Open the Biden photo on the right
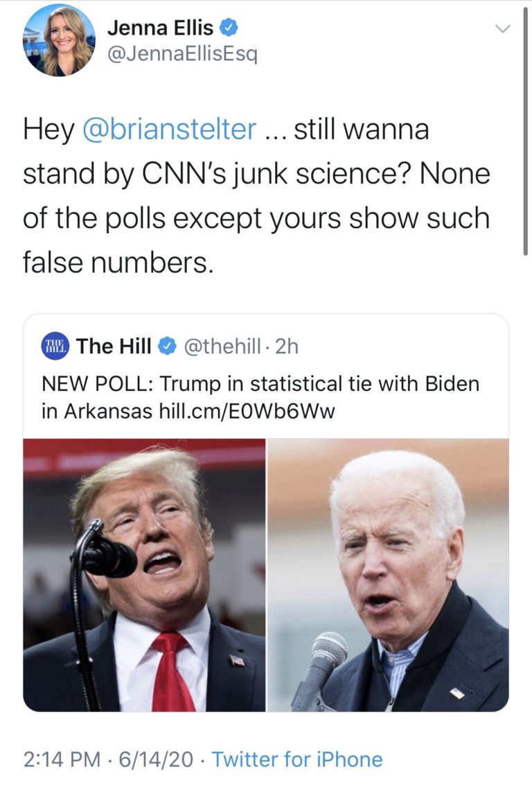The image size is (532, 788). coord(388,575)
